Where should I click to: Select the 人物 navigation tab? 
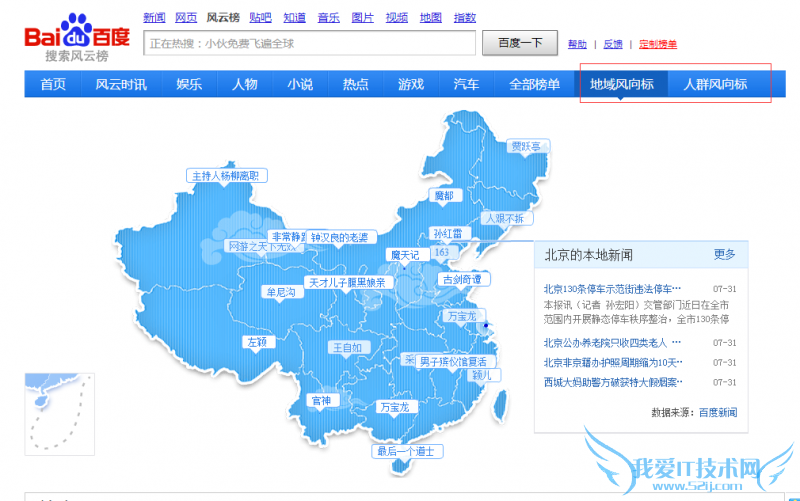[x=245, y=84]
